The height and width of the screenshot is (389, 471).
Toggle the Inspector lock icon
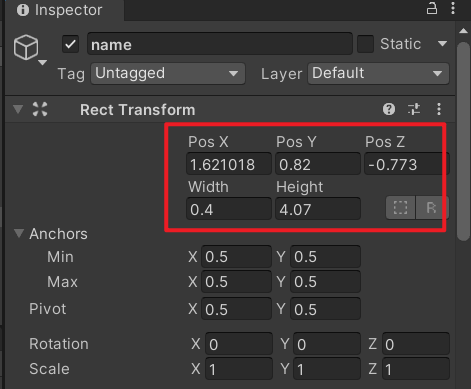432,8
